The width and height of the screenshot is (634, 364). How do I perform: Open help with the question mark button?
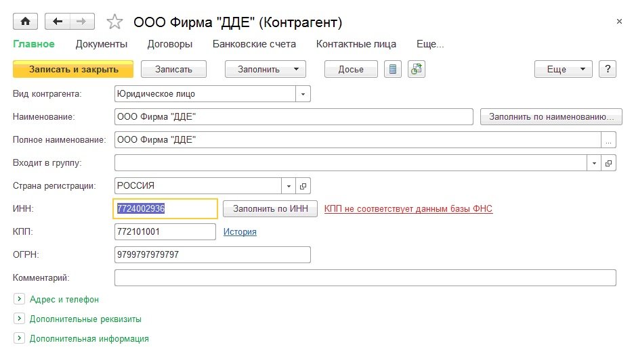click(x=608, y=69)
